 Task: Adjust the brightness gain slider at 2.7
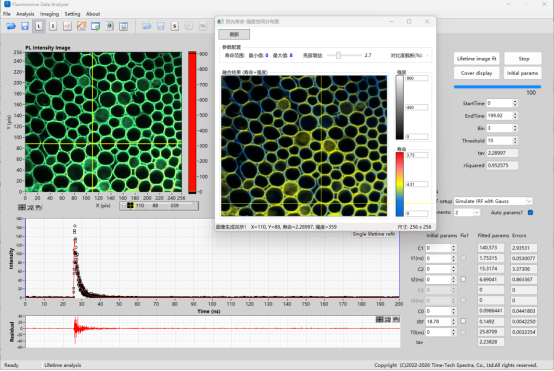(x=338, y=55)
